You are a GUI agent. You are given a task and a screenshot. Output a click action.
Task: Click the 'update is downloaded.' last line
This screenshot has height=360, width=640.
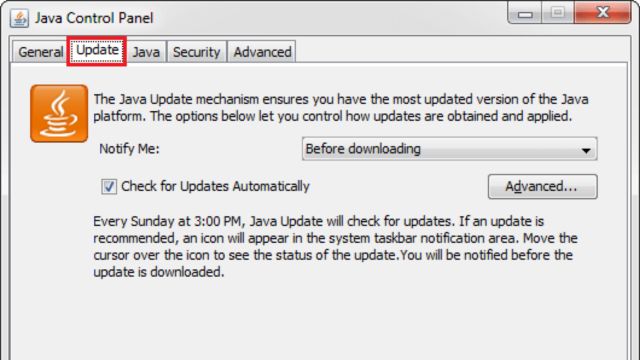pyautogui.click(x=159, y=272)
